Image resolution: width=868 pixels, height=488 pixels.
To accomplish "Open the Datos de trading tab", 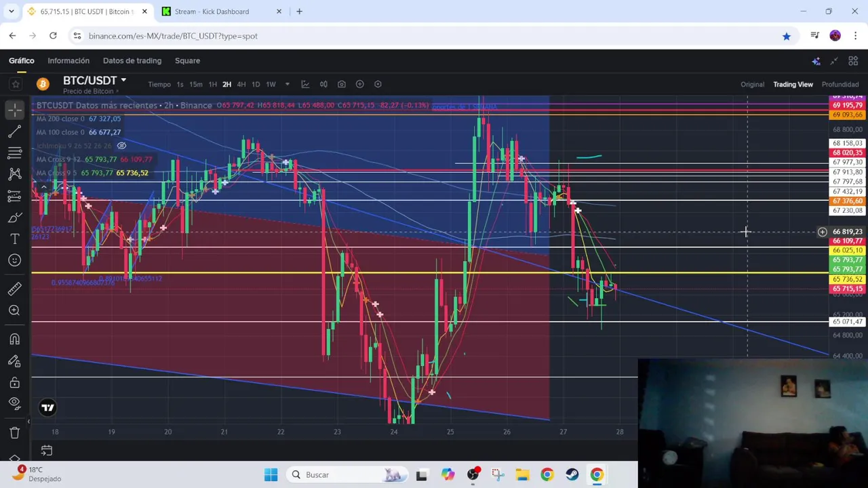I will tap(132, 61).
